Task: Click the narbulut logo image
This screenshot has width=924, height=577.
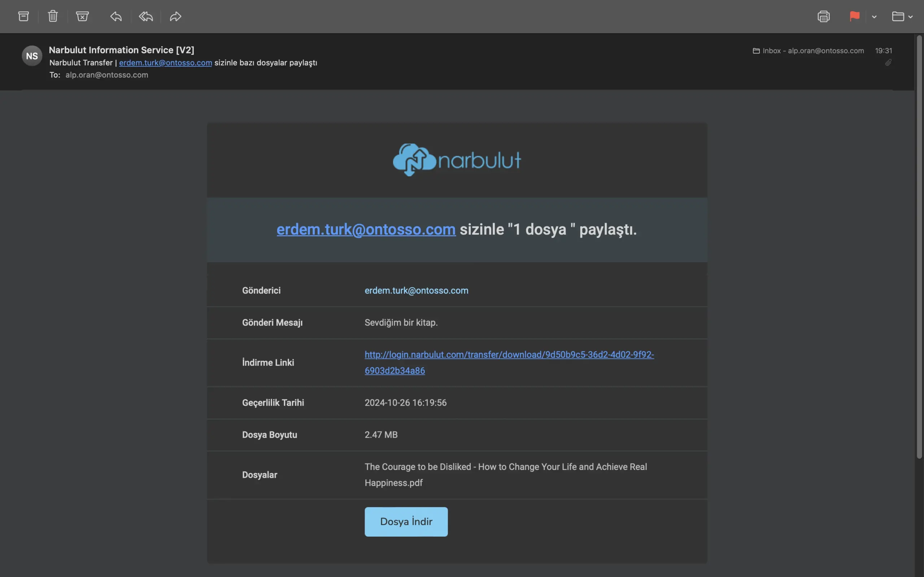Action: coord(457,160)
